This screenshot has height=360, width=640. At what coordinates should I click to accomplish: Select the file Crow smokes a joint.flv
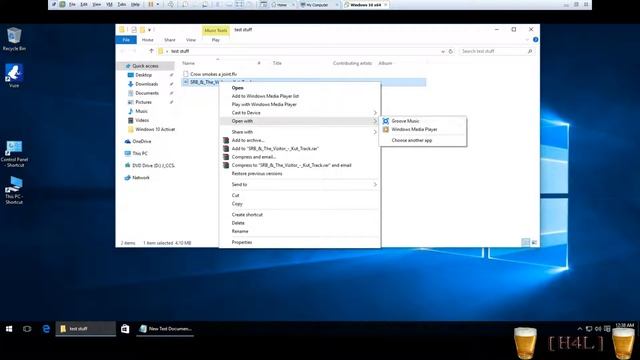tap(213, 74)
